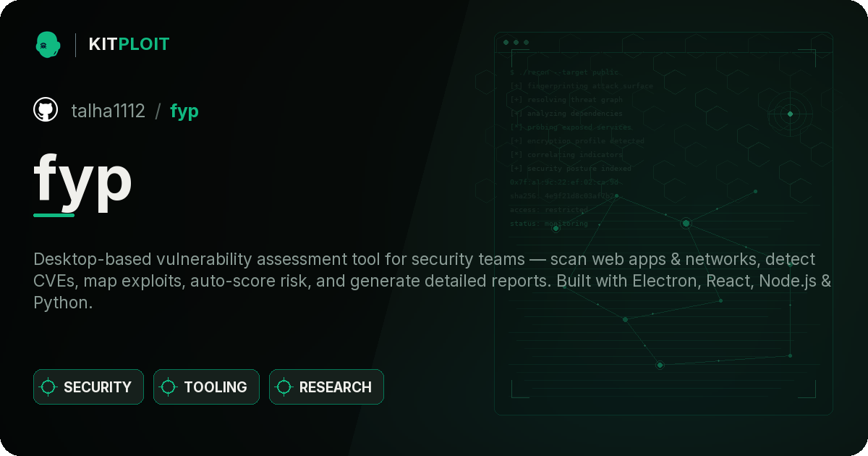Click the three window dots in terminal graphic
This screenshot has width=868, height=456.
[516, 43]
